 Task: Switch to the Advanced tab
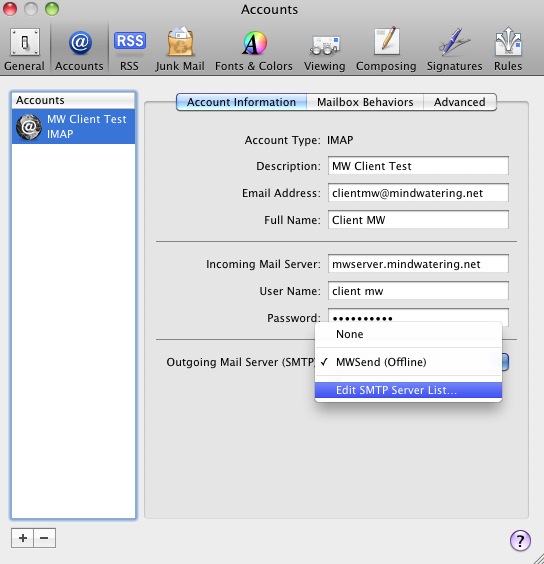pyautogui.click(x=459, y=102)
